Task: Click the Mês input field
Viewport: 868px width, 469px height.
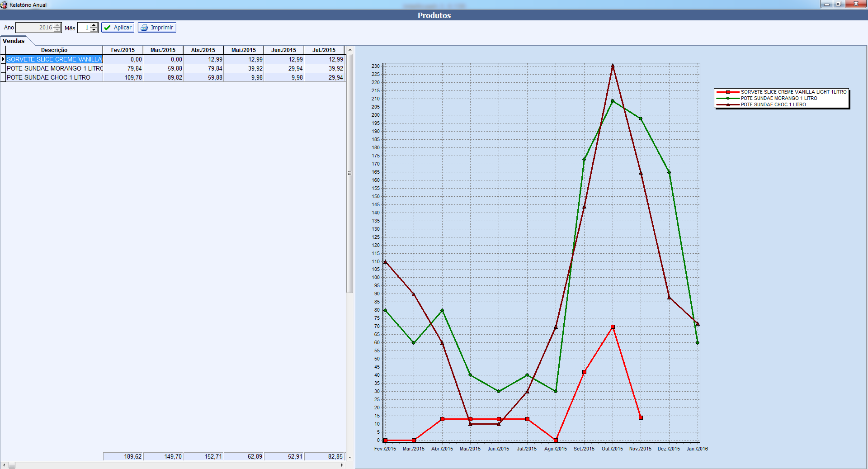Action: [84, 28]
